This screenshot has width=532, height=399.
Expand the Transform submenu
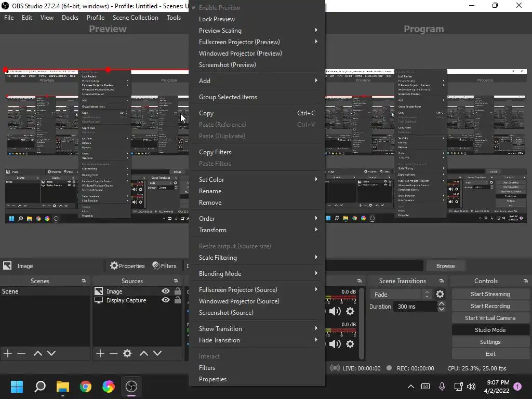click(257, 230)
